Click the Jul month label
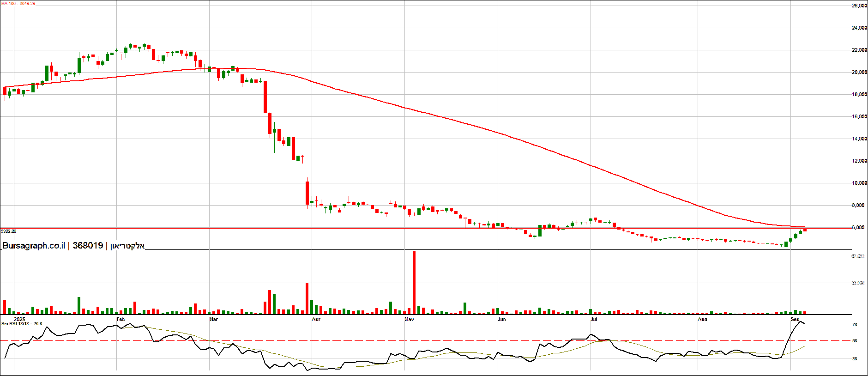 (x=594, y=319)
